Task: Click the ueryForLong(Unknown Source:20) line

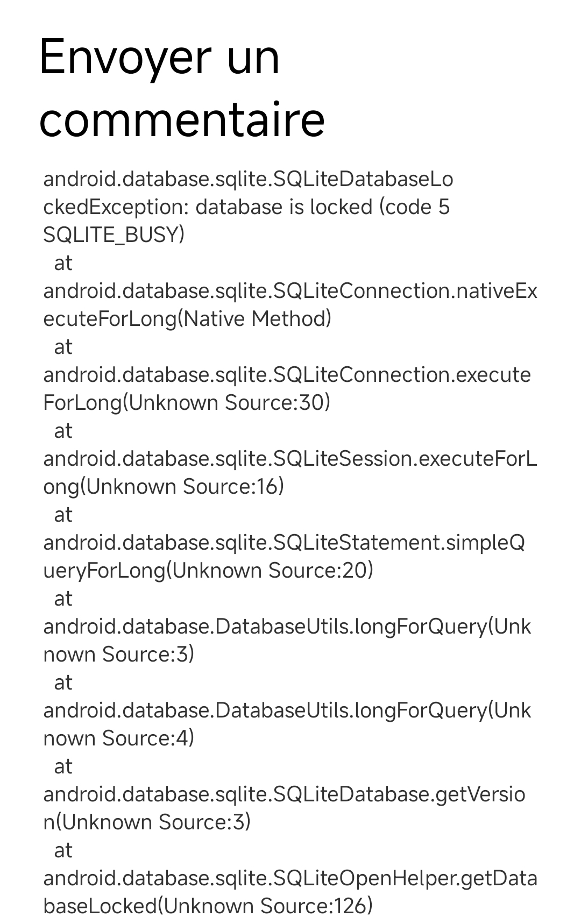Action: (x=208, y=571)
